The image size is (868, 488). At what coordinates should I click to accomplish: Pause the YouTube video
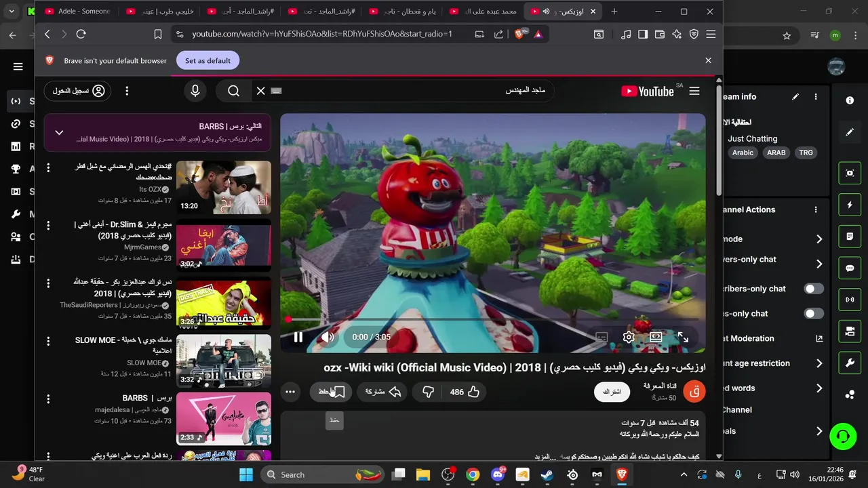(298, 337)
